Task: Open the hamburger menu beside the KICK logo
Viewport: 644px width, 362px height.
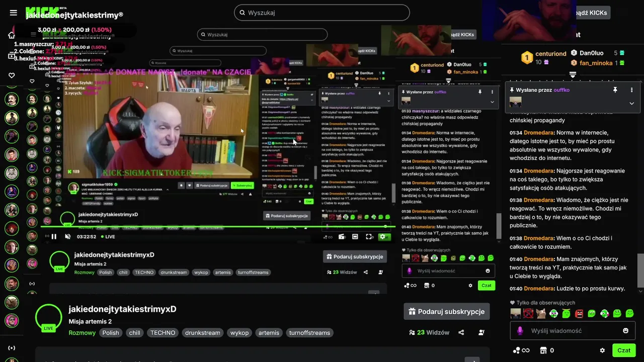Action: click(x=14, y=13)
